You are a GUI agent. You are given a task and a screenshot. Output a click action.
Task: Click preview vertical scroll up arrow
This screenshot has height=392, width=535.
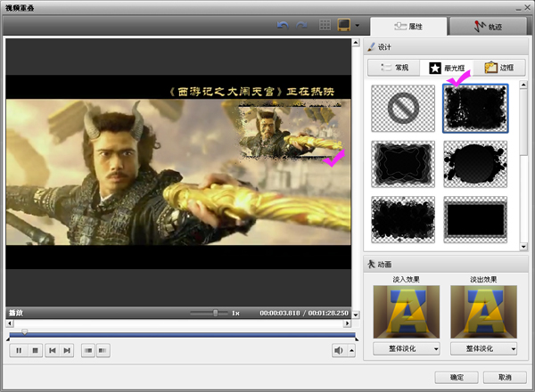tap(356, 43)
